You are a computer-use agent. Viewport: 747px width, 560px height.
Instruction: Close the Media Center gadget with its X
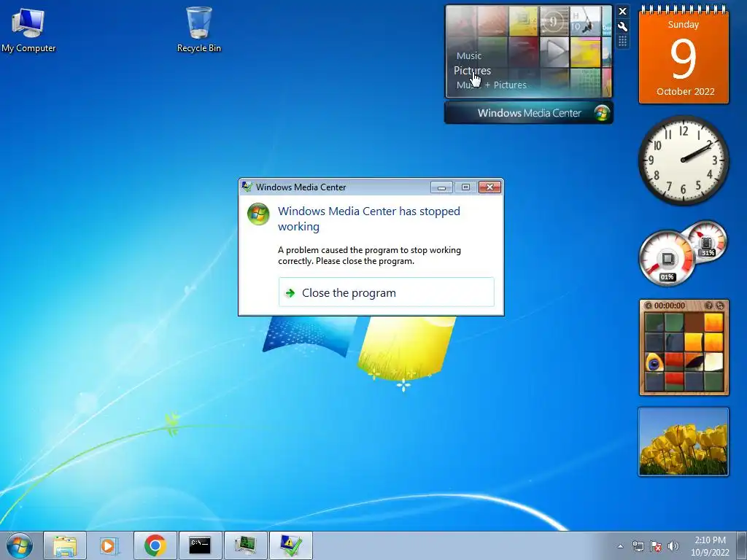[623, 12]
